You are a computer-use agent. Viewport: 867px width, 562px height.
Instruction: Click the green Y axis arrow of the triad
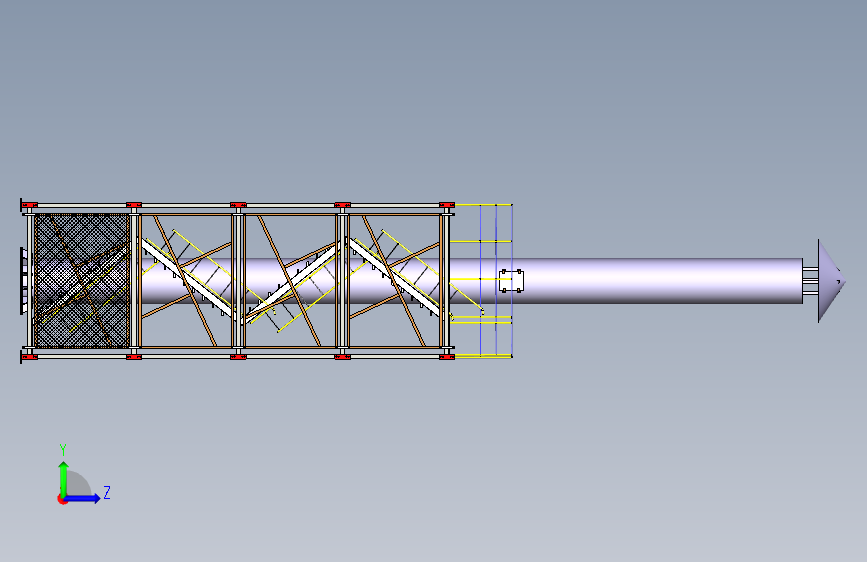pos(64,478)
